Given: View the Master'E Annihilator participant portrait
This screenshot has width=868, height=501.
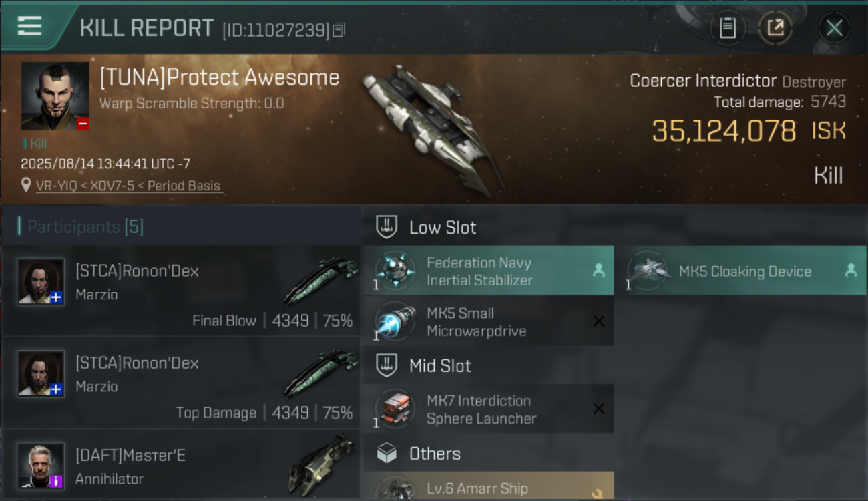Looking at the screenshot, I should point(41,465).
